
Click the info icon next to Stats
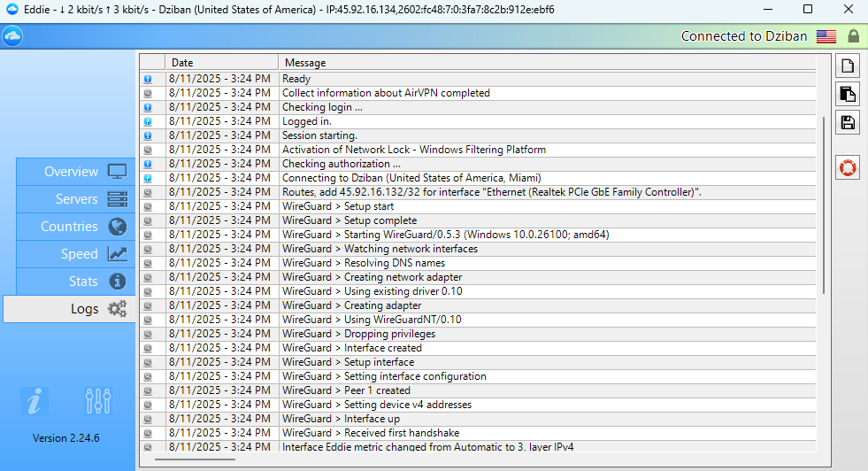point(118,282)
